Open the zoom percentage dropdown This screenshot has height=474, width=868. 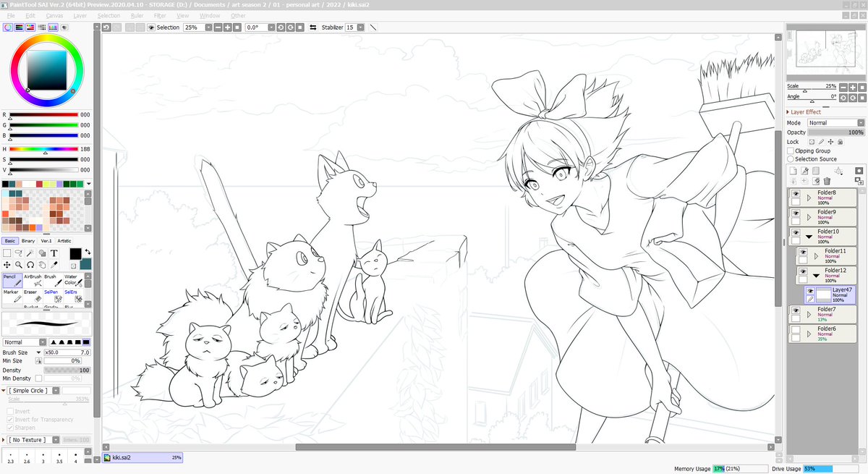coord(208,27)
